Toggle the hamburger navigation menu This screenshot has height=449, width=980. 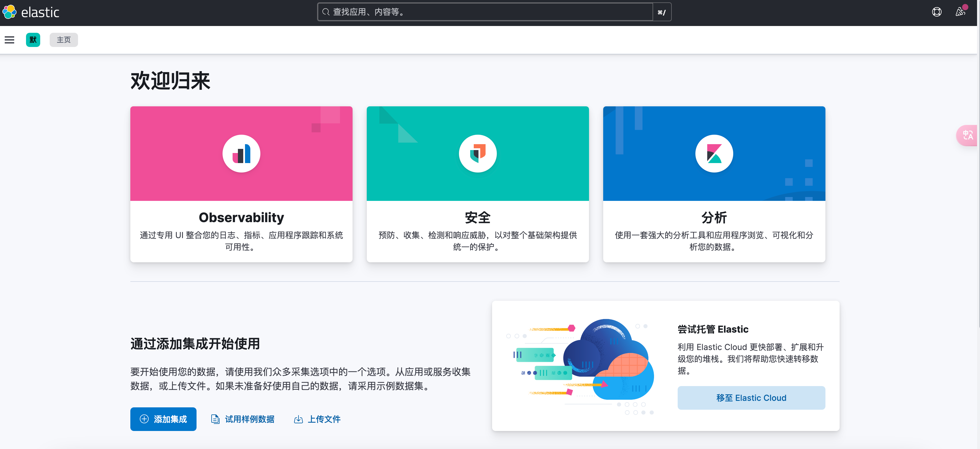9,40
